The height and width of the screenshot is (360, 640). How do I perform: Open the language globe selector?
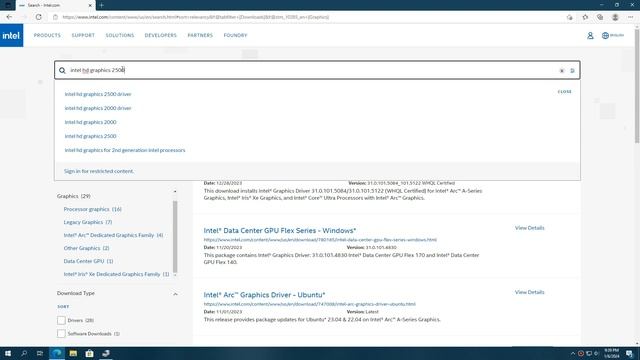tap(613, 36)
